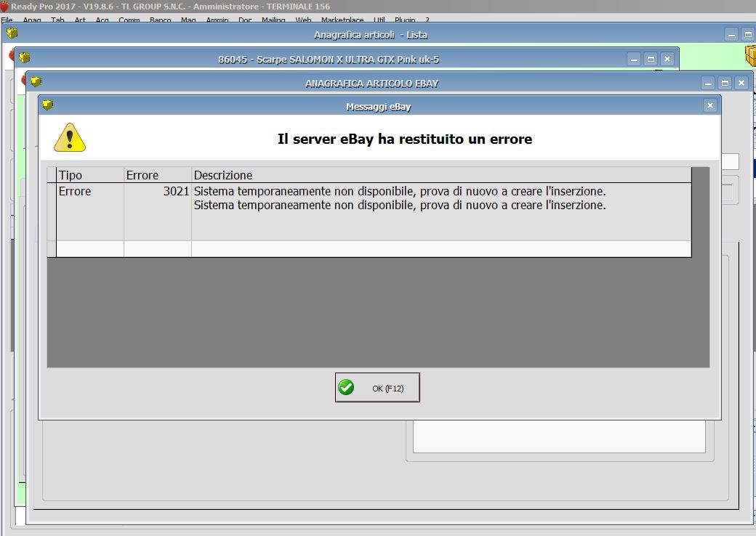Screen dimensions: 756x536
Task: Select the Descrizione column header
Action: click(x=441, y=175)
